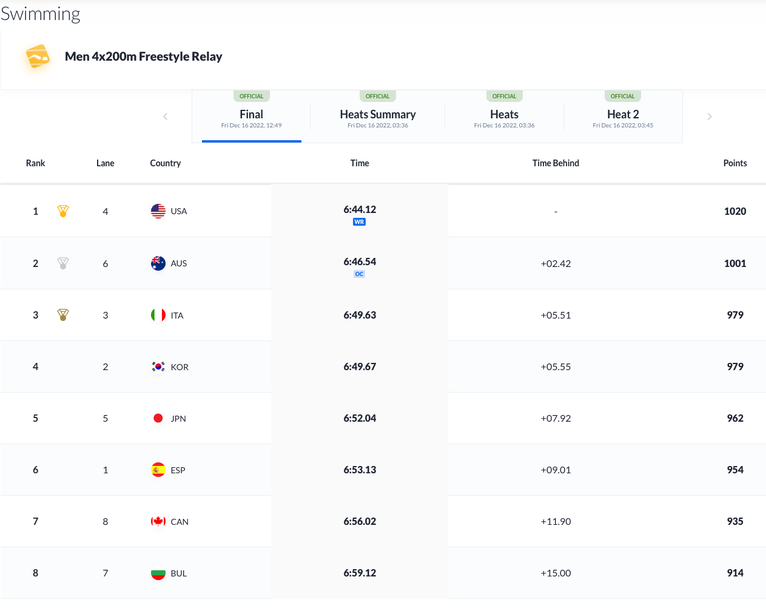This screenshot has height=608, width=766.
Task: Select the Heats tab
Action: pyautogui.click(x=504, y=117)
